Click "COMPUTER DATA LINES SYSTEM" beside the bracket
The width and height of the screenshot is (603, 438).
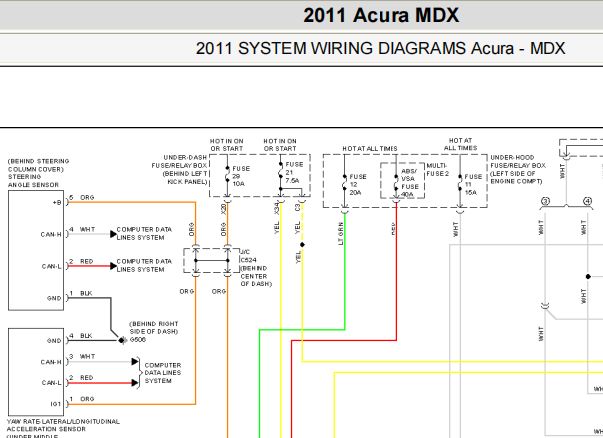point(163,373)
